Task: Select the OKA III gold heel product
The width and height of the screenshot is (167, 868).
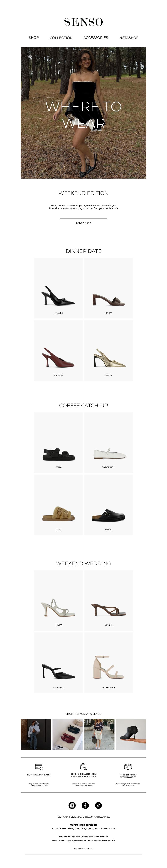Action: click(x=108, y=350)
